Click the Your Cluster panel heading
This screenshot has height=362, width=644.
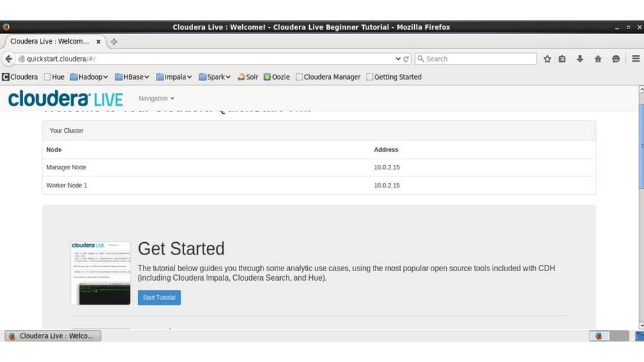(x=66, y=130)
